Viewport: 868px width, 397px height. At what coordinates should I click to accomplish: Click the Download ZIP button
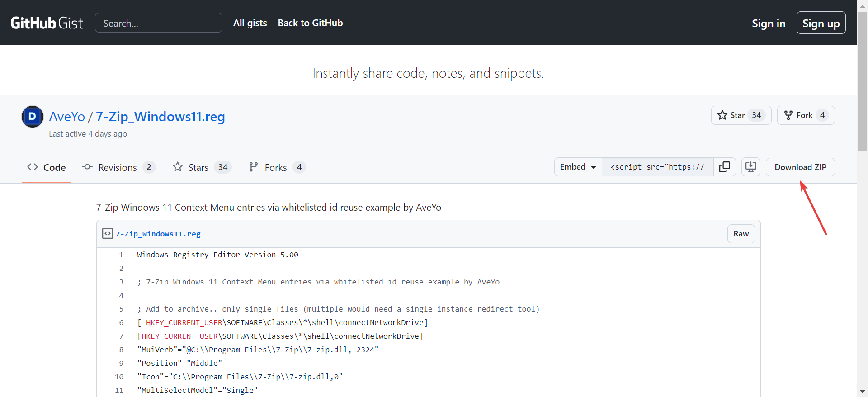coord(800,167)
